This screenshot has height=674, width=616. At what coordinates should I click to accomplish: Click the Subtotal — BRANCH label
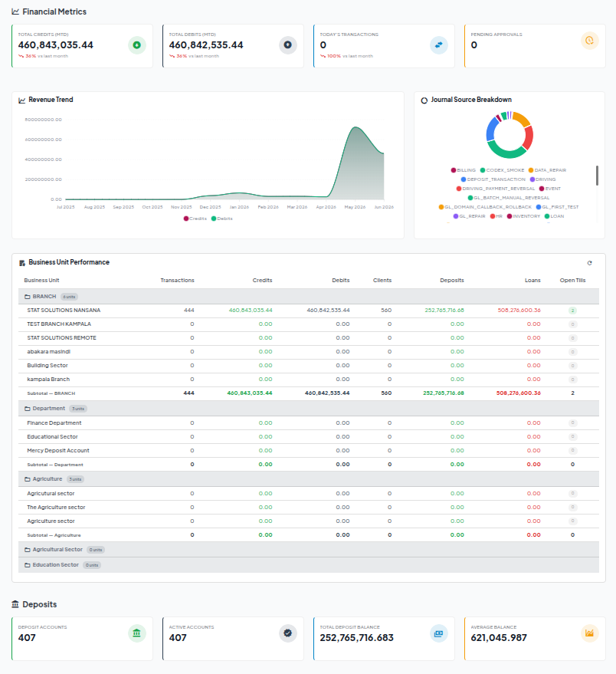pyautogui.click(x=51, y=393)
